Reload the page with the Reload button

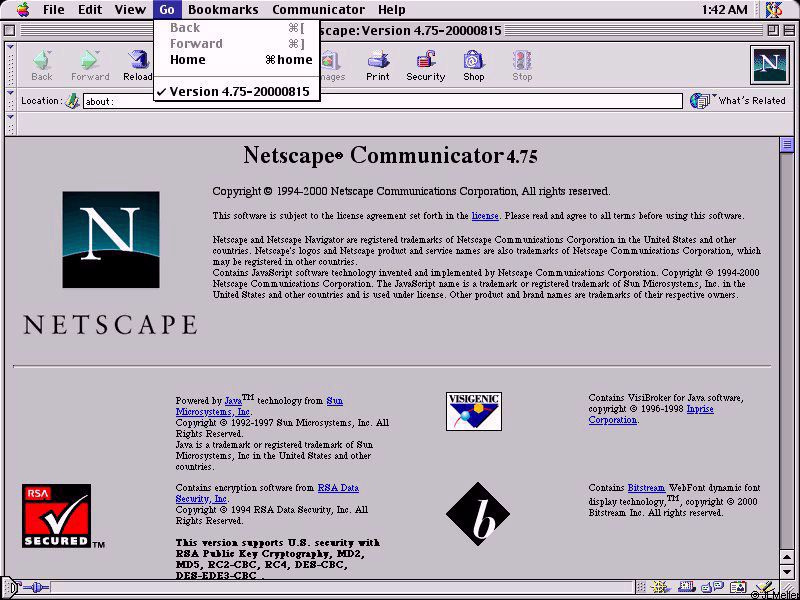point(137,65)
